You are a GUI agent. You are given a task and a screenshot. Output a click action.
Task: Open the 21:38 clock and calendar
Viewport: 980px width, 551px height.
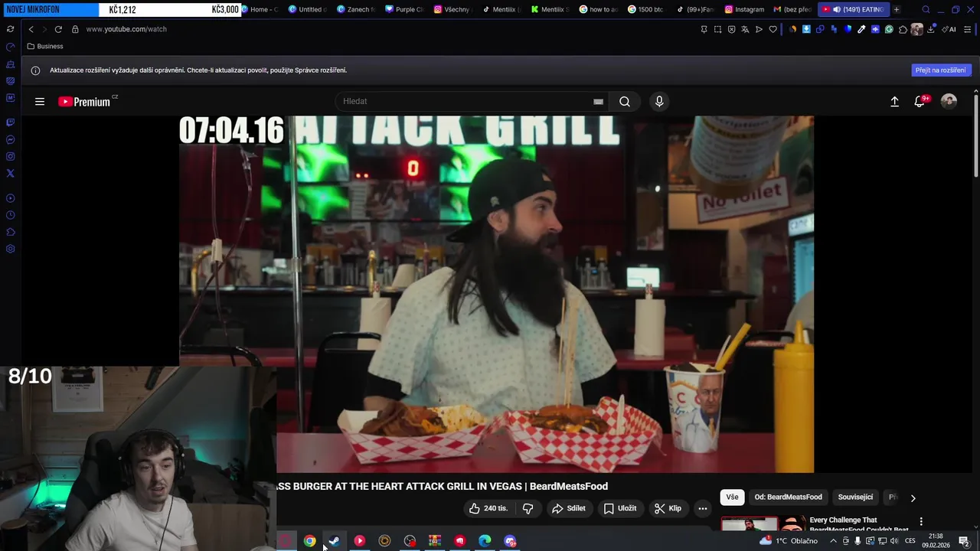(936, 541)
